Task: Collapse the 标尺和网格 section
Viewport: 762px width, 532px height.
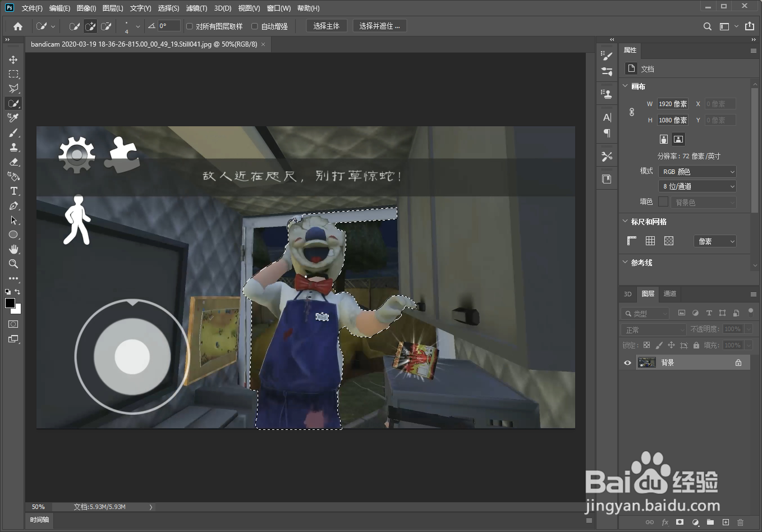Action: point(625,221)
